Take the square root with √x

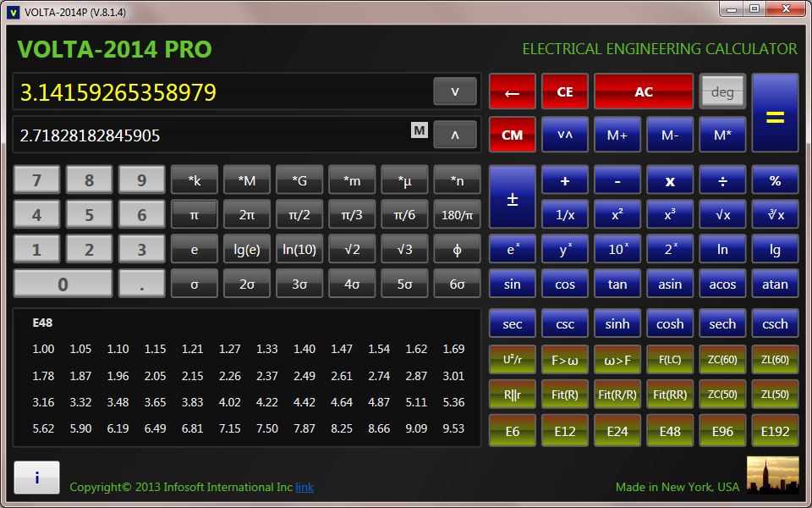(722, 214)
